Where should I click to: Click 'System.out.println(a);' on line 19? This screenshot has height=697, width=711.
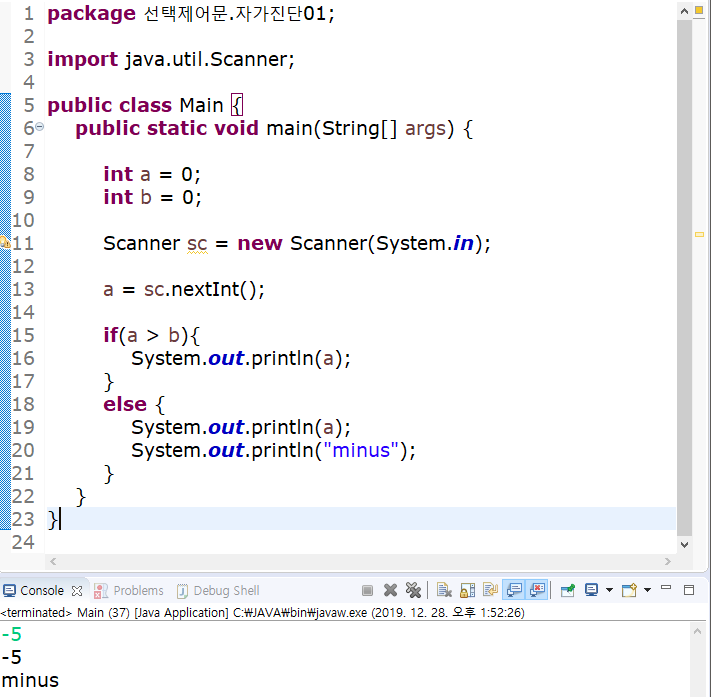click(x=241, y=427)
